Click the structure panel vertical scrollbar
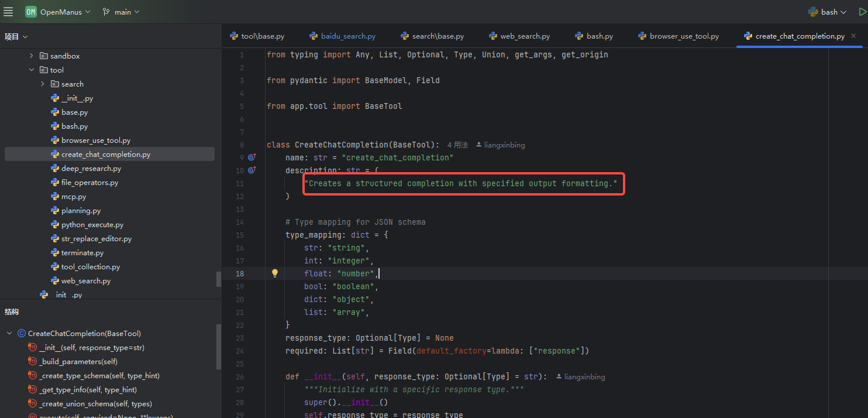 [x=219, y=347]
